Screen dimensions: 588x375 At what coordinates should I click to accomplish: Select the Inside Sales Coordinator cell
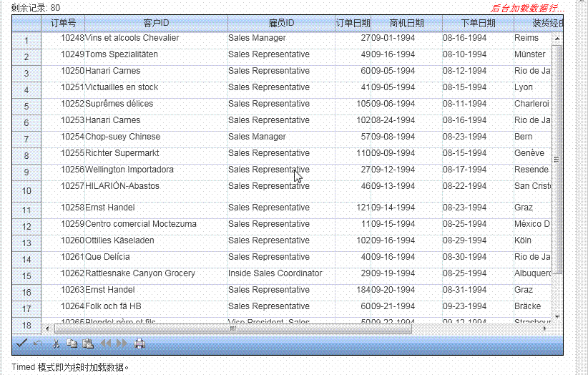coord(275,273)
